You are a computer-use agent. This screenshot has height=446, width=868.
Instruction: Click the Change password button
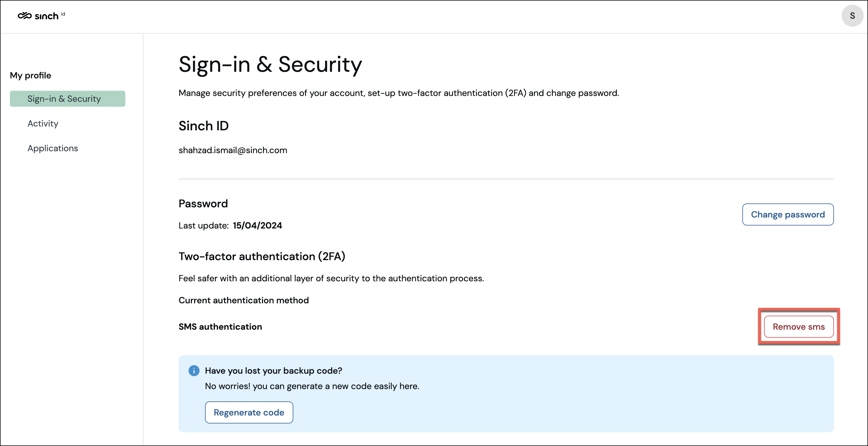point(787,214)
